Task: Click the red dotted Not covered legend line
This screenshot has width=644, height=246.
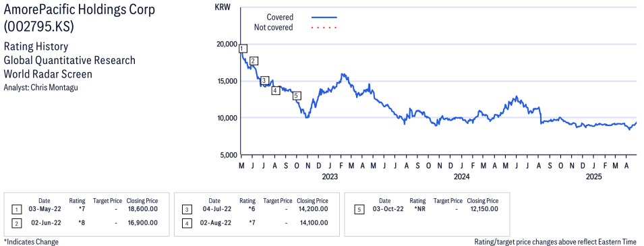Action: pos(324,28)
